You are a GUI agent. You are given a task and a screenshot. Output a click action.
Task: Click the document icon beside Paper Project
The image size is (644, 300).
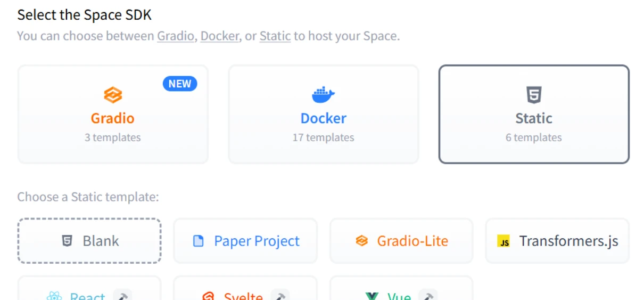(199, 241)
